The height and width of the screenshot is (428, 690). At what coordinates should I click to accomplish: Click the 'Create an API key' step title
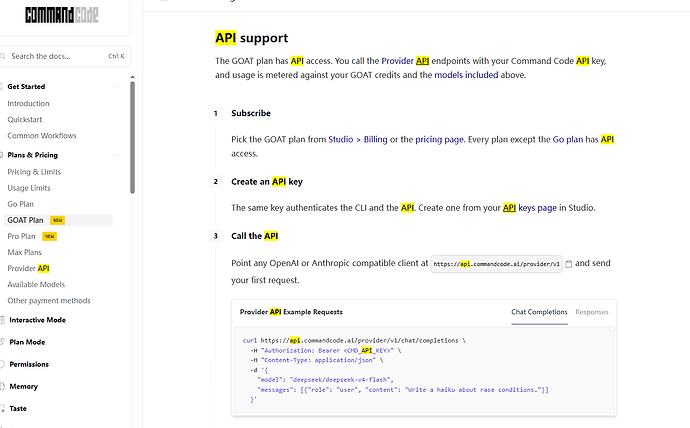point(267,182)
